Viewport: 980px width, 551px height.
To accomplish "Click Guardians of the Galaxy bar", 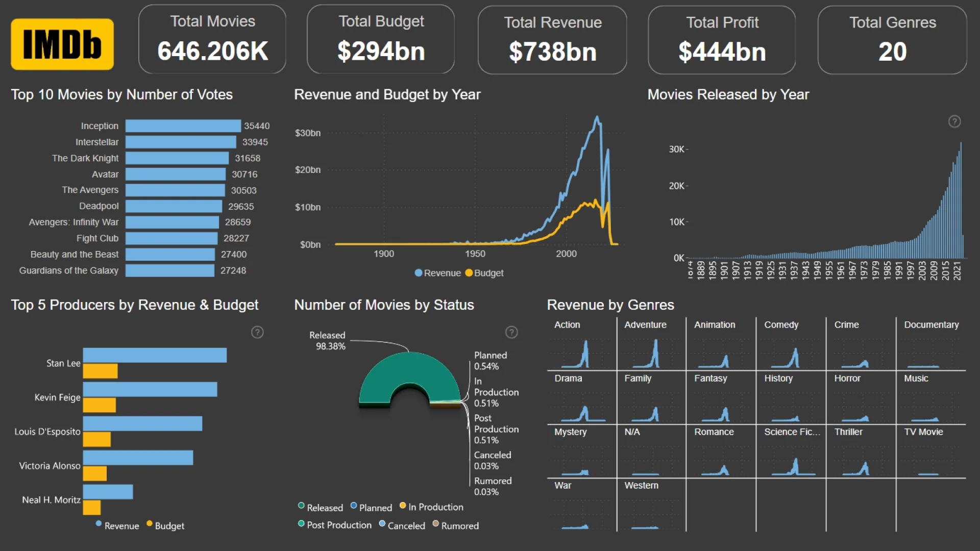I will (170, 270).
